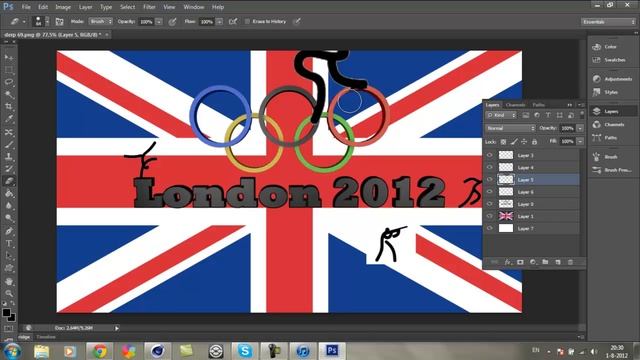Create a new group folder icon
The height and width of the screenshot is (360, 640).
pyautogui.click(x=545, y=262)
